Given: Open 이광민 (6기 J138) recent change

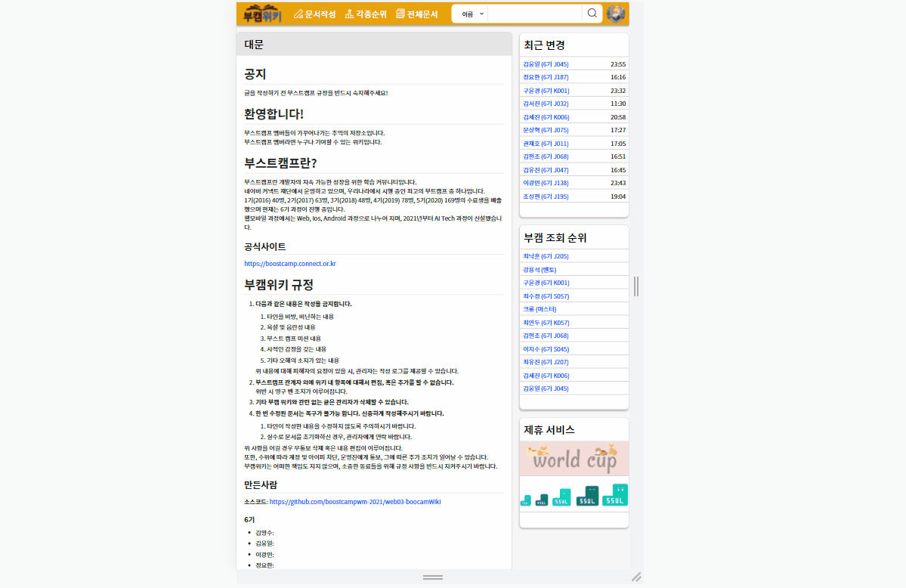Looking at the screenshot, I should pyautogui.click(x=546, y=183).
